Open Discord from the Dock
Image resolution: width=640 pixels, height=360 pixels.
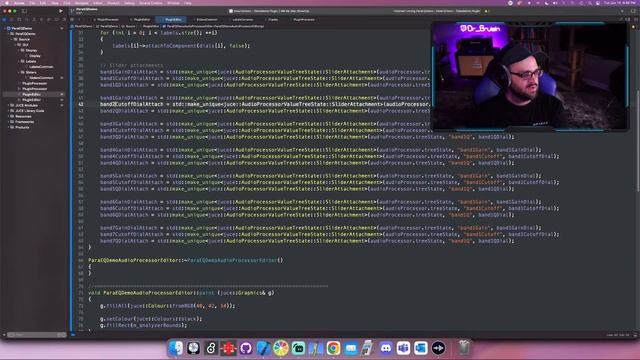386,348
